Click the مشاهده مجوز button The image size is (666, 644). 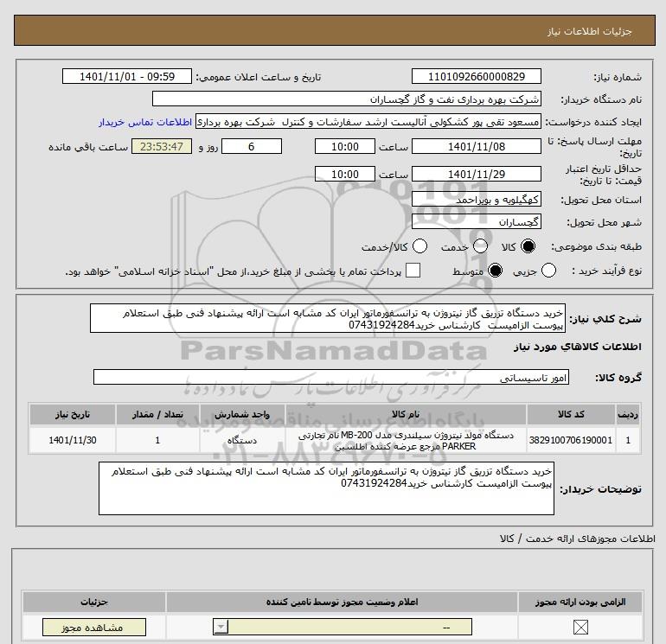click(x=94, y=628)
